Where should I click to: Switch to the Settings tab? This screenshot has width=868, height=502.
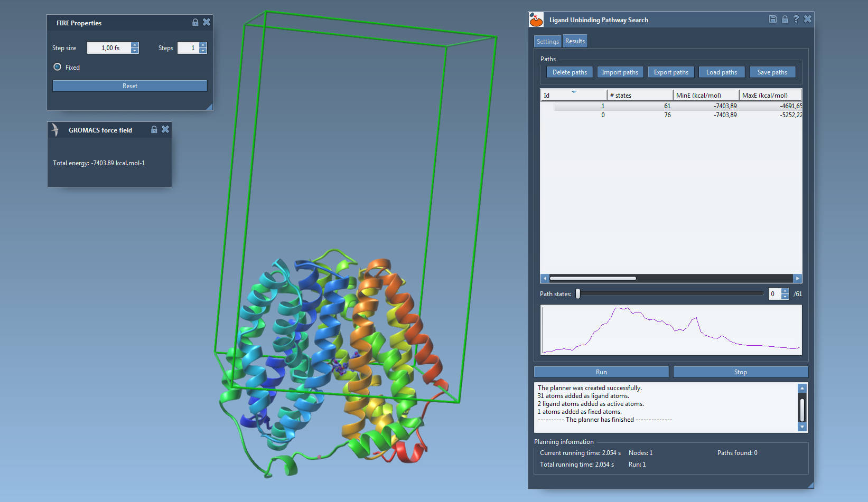pyautogui.click(x=547, y=41)
